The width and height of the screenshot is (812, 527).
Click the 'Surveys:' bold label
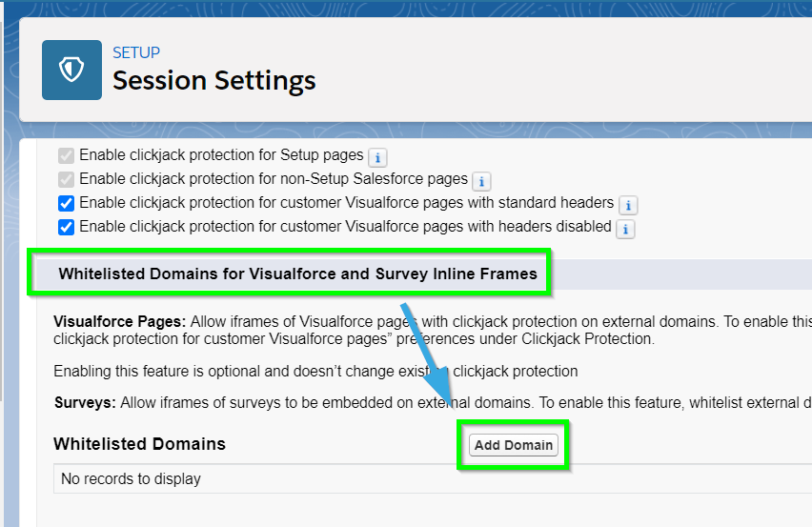pyautogui.click(x=85, y=402)
